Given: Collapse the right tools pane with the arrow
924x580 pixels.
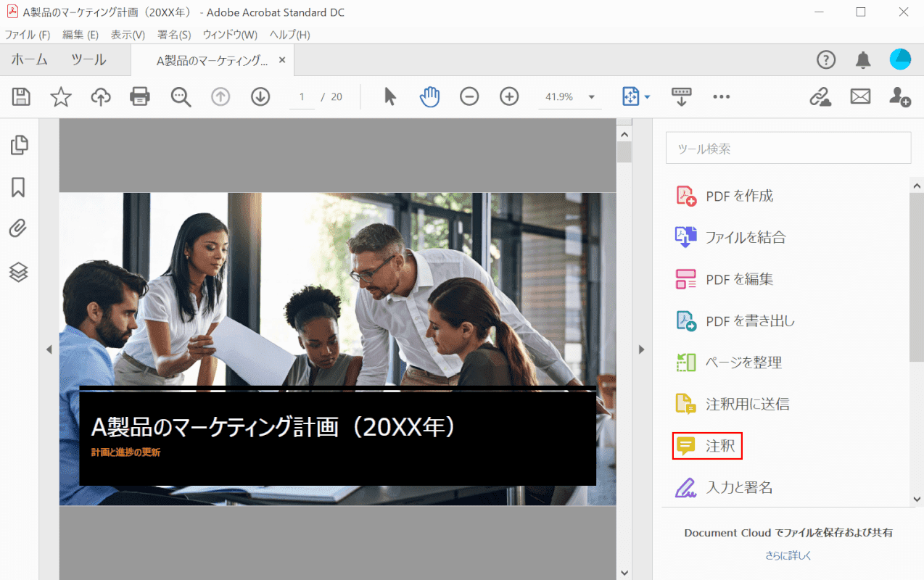Looking at the screenshot, I should coord(641,349).
